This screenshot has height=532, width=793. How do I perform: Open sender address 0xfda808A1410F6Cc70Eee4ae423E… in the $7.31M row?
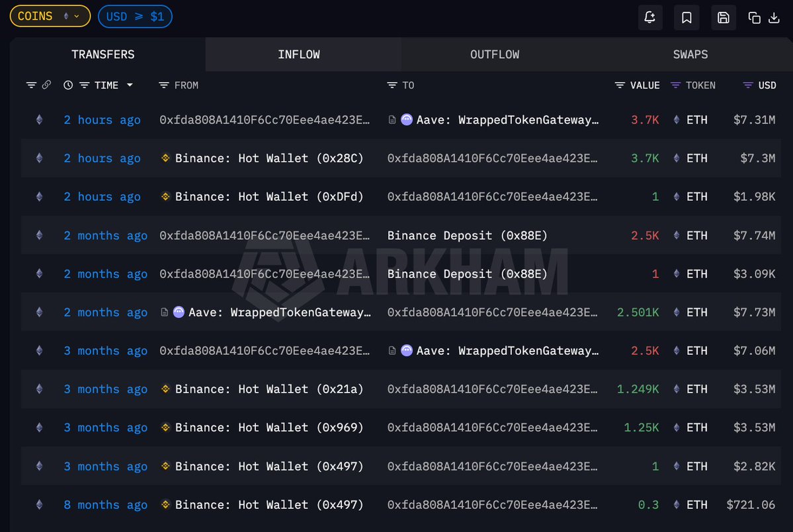click(x=265, y=120)
